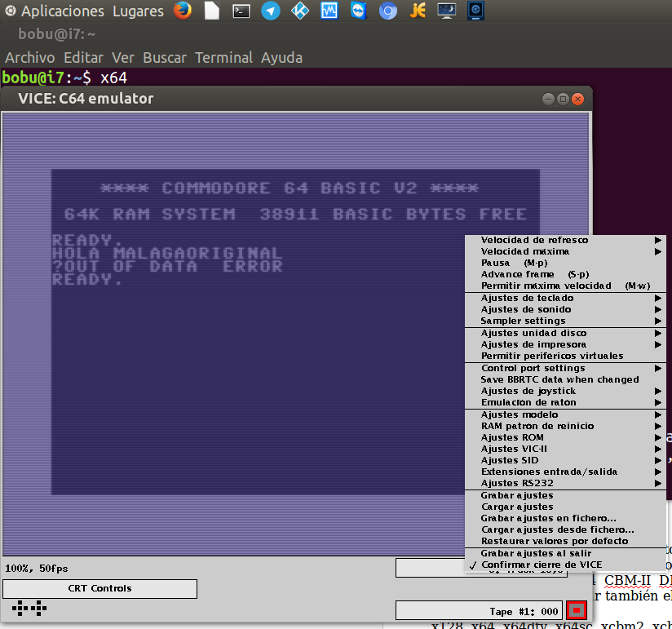
Task: Open the system monitor launcher icon
Action: (x=329, y=11)
